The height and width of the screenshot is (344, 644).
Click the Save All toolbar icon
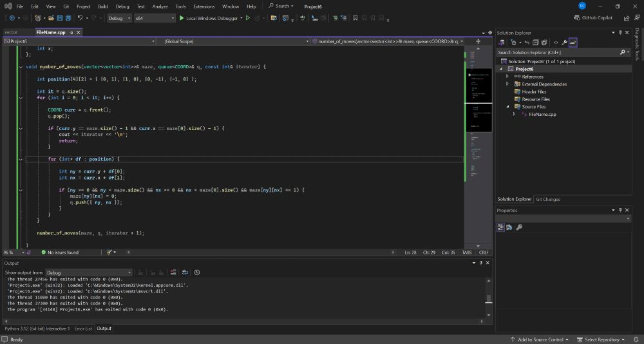pyautogui.click(x=68, y=18)
